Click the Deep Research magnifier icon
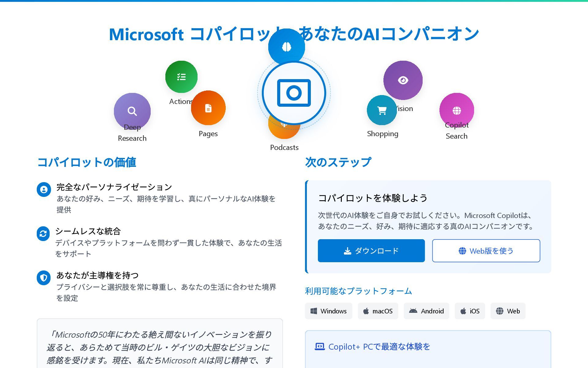Viewport: 588px width, 368px height. pos(132,111)
